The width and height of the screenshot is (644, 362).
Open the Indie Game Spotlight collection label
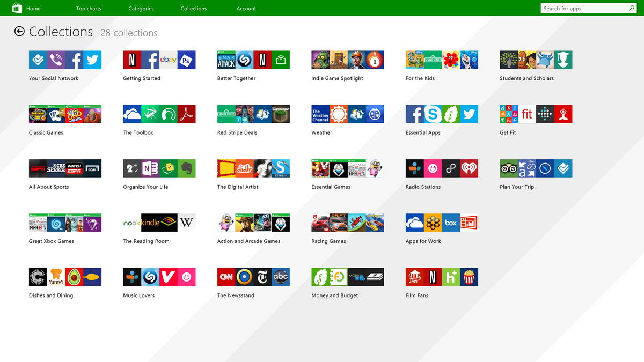point(337,78)
